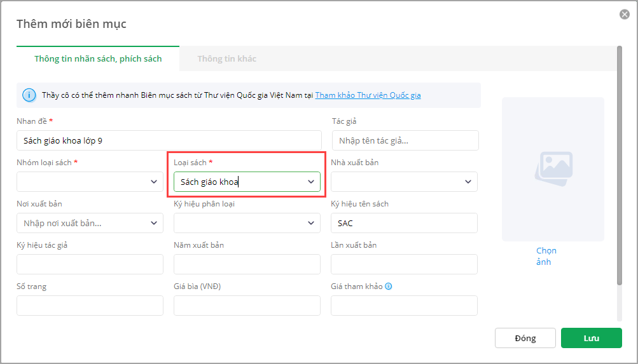Screen dimensions: 638x364
Task: Click the Chọn ảnh link
Action: [546, 256]
